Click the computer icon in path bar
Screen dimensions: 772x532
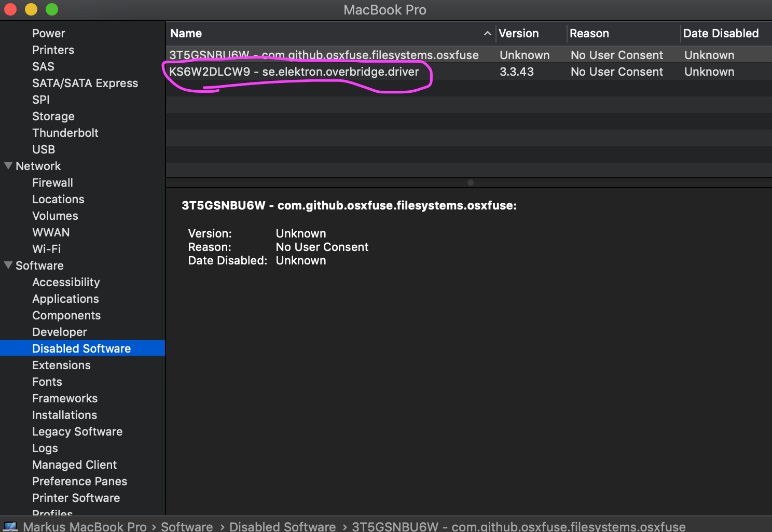click(x=10, y=526)
